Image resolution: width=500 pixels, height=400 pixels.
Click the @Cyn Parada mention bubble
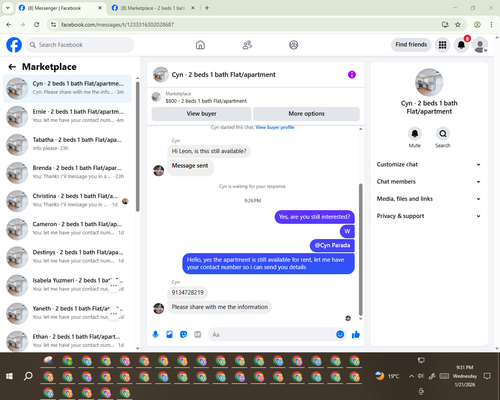click(332, 245)
